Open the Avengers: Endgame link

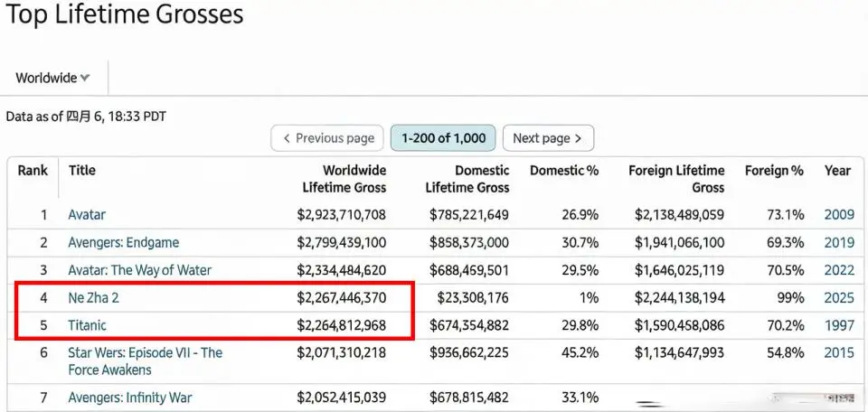123,242
